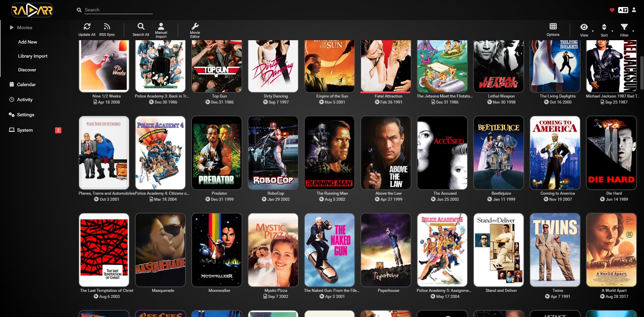Open the Die Hard movie poster
644x317 pixels.
click(x=611, y=153)
